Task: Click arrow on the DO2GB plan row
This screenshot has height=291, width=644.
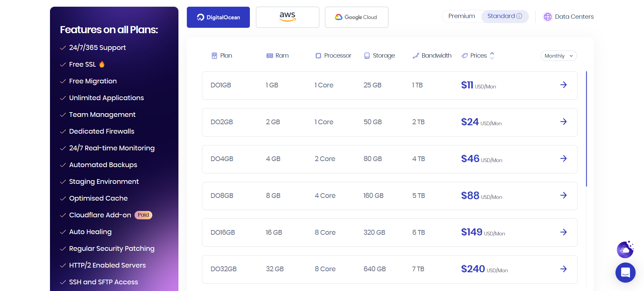Action: point(563,122)
